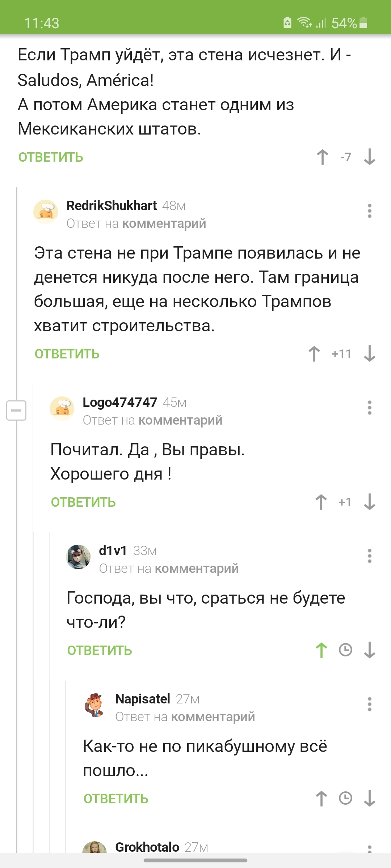This screenshot has width=391, height=868.
Task: Toggle green upvote on d1v1's comment
Action: point(321,650)
